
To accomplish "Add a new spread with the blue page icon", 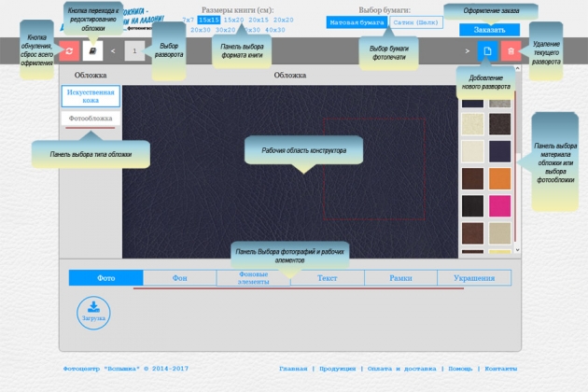I will point(487,51).
